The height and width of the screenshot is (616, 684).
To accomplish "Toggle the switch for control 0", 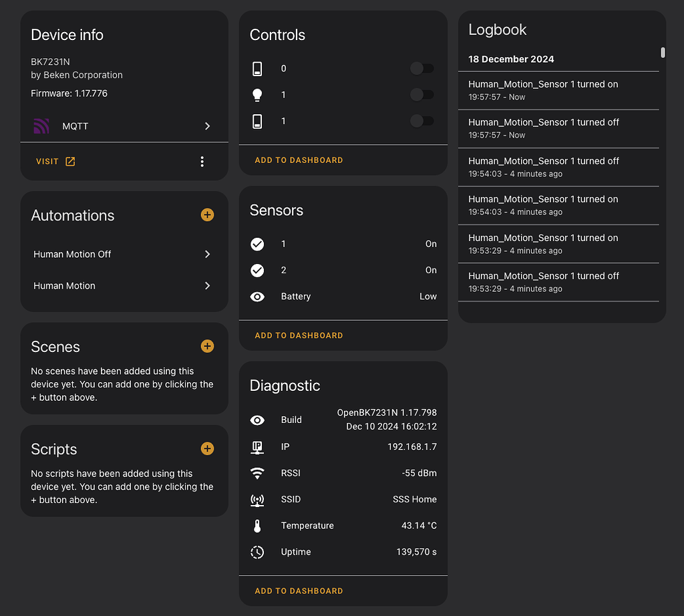I will tap(421, 67).
